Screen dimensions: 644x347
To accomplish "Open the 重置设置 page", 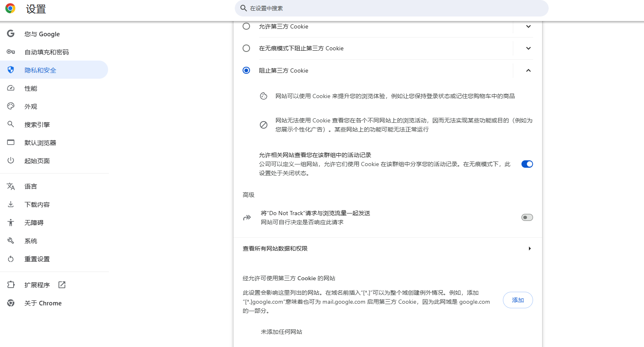I will [54, 259].
